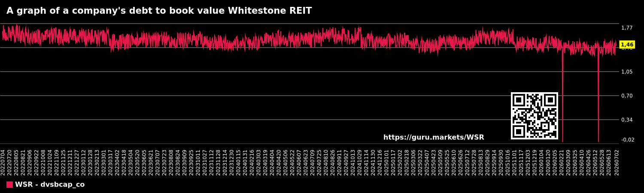Click the 20221109 x-axis date label
Viewport: 644px width, 193px height.
(57, 162)
